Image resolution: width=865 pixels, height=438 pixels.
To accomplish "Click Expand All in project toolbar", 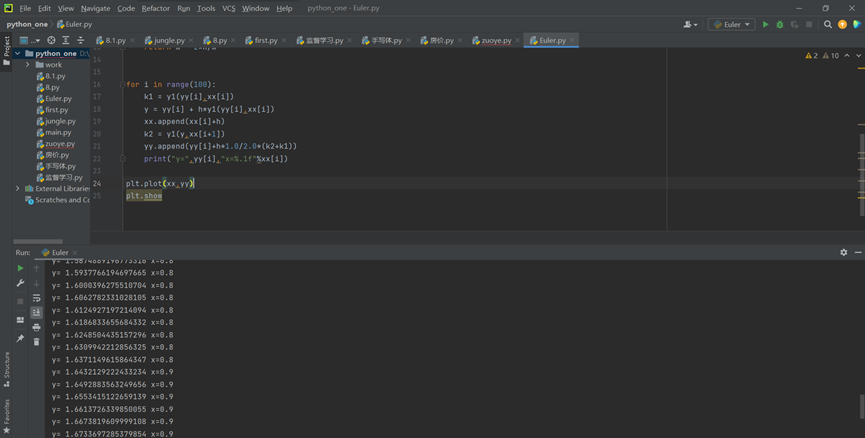I will pyautogui.click(x=66, y=40).
